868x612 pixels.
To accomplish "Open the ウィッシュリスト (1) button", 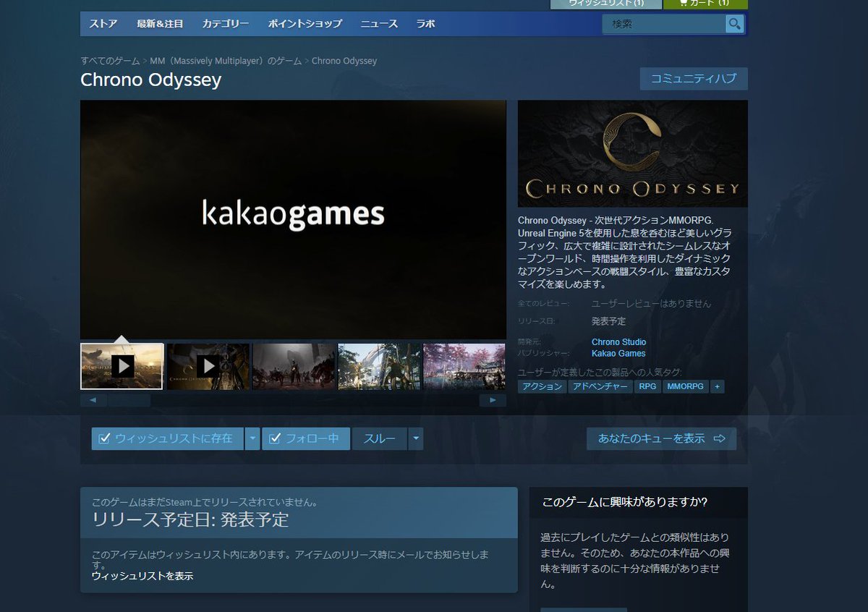I will (606, 4).
